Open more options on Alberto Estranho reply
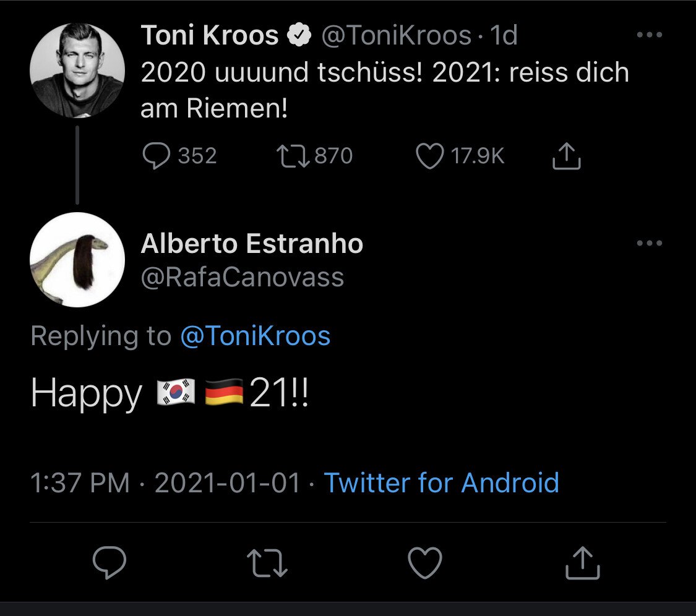Viewport: 696px width, 616px height. pos(649,243)
